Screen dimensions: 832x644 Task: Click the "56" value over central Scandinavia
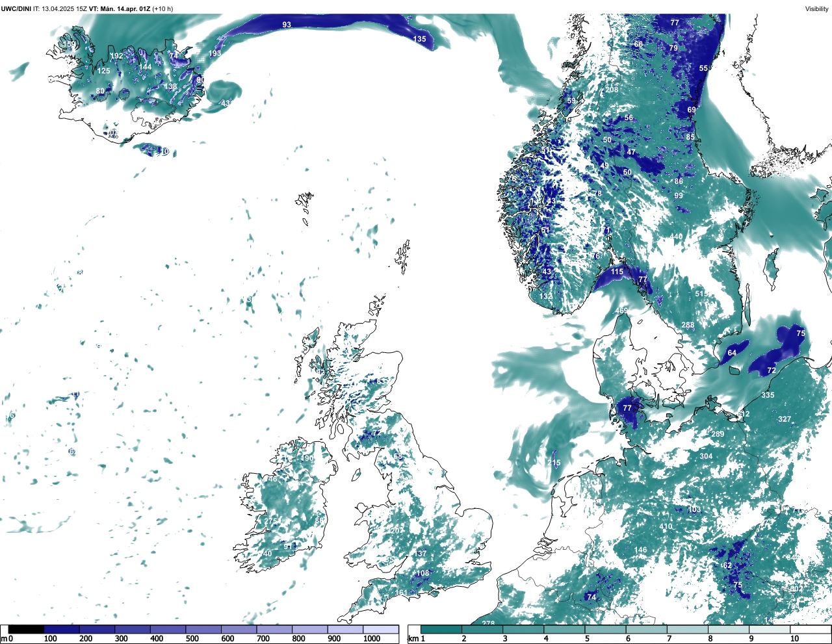click(x=629, y=118)
